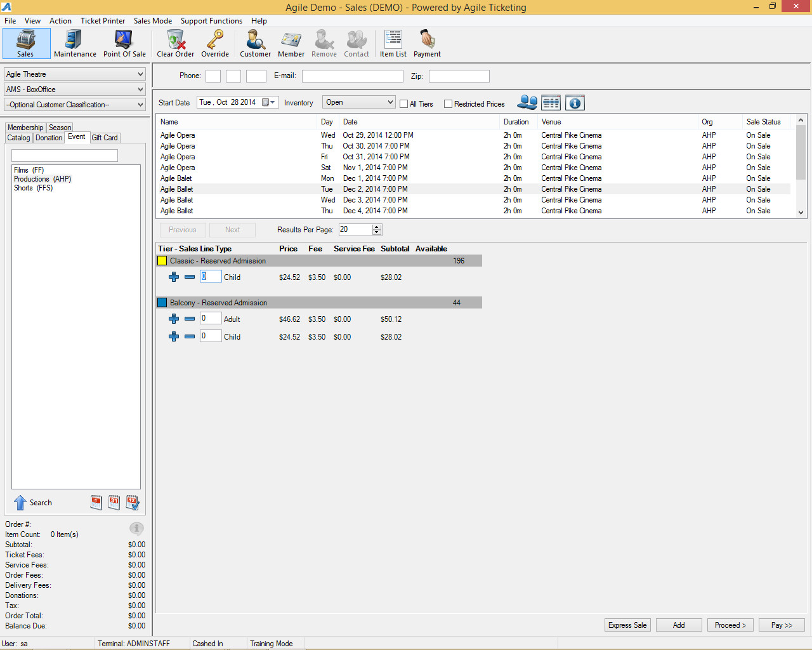The width and height of the screenshot is (812, 650).
Task: Switch to the Membership tab
Action: pos(25,128)
